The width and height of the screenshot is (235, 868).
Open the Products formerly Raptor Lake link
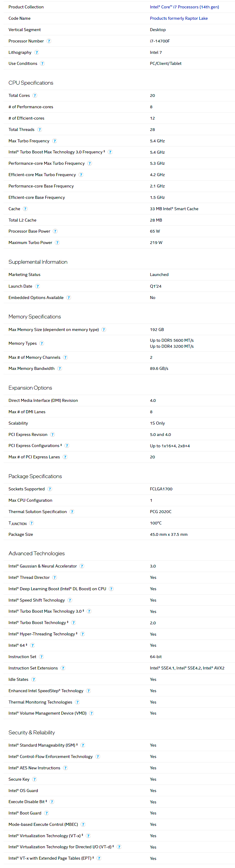pos(179,19)
